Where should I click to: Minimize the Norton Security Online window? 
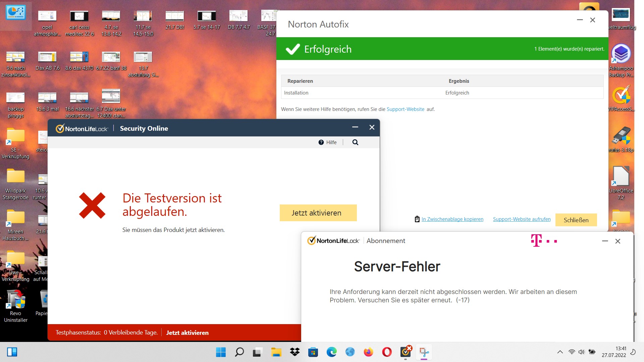[x=355, y=127]
